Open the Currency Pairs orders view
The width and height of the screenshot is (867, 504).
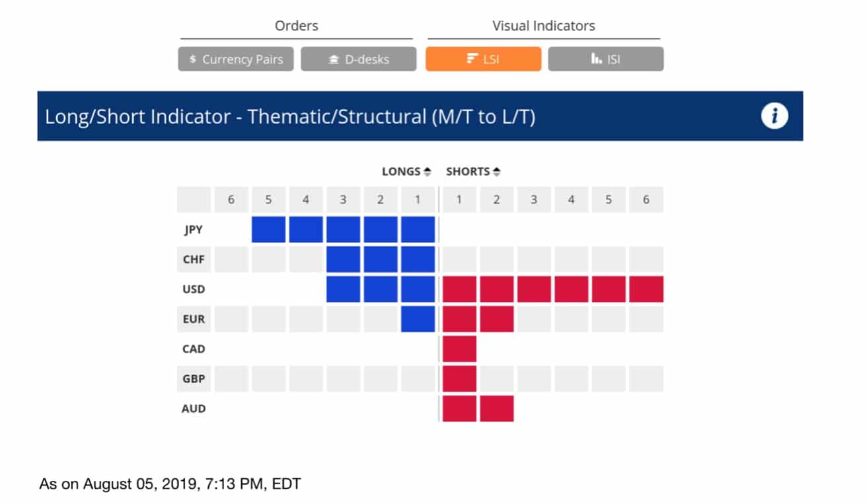tap(236, 59)
